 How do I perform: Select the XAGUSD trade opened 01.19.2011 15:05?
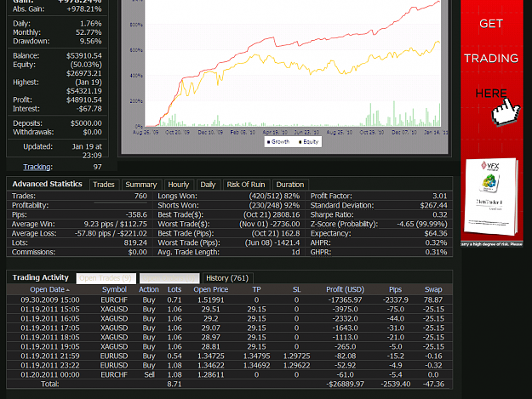pyautogui.click(x=229, y=310)
